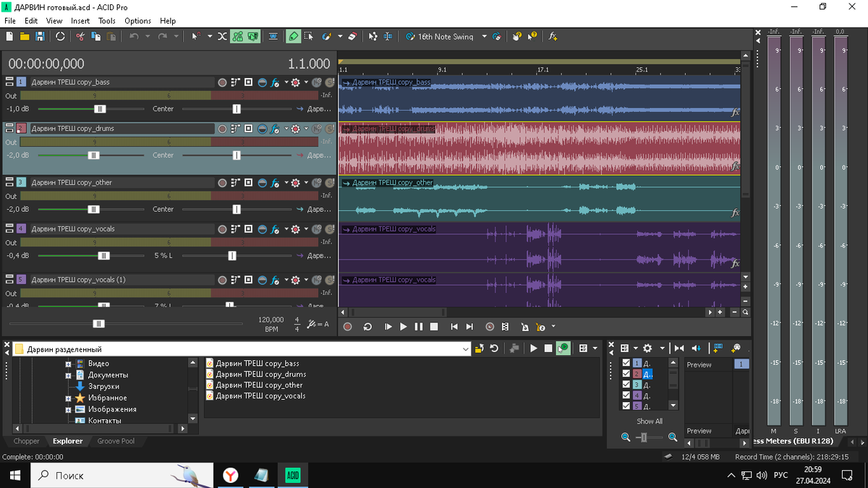Open track FX for the copy_bass track
The height and width of the screenshot is (488, 868).
(275, 82)
